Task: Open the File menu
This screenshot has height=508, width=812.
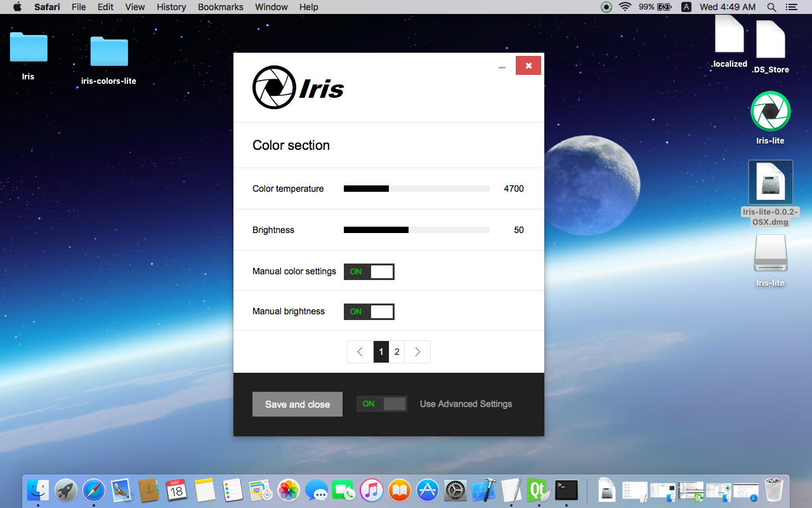Action: [79, 7]
